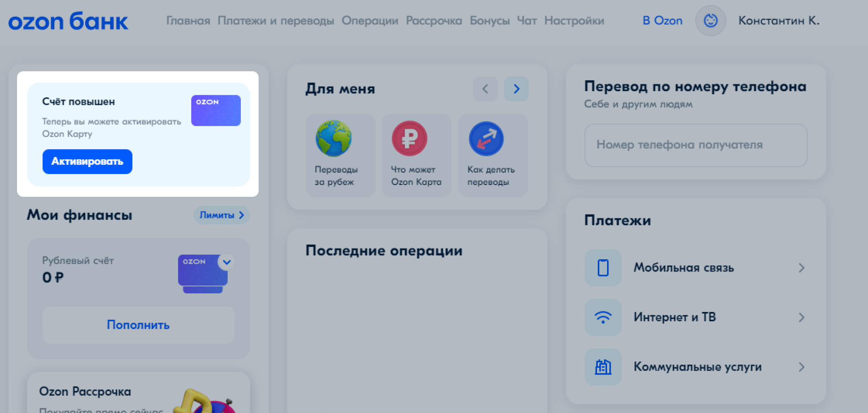
Task: Click the building icon for Коммунальные услуги
Action: pyautogui.click(x=603, y=367)
